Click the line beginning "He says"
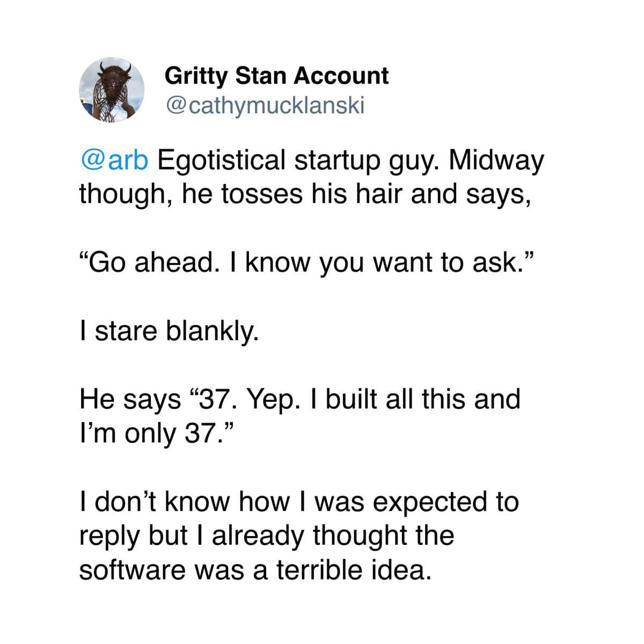 (299, 399)
